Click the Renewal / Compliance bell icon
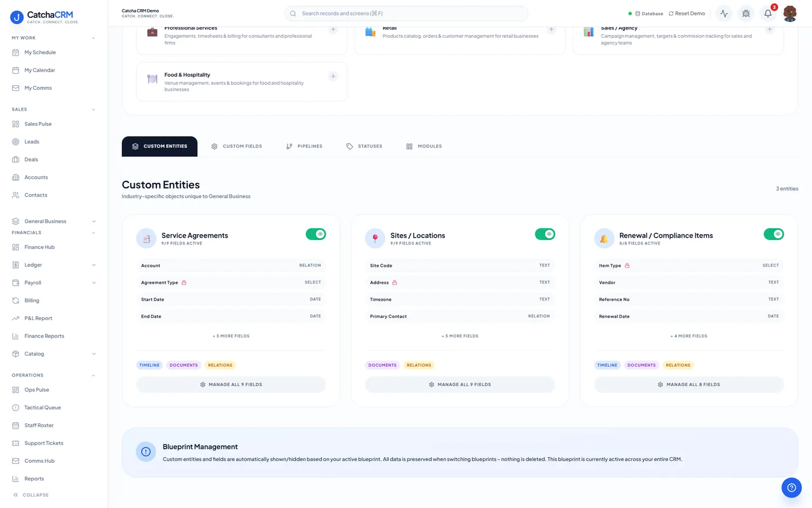The image size is (812, 508). tap(604, 239)
